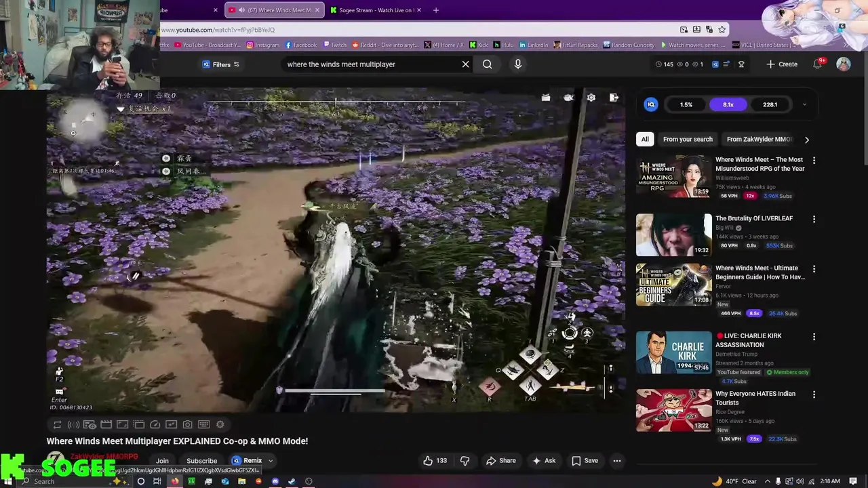Click the 8.1x stats pill
The width and height of the screenshot is (868, 488).
[728, 104]
